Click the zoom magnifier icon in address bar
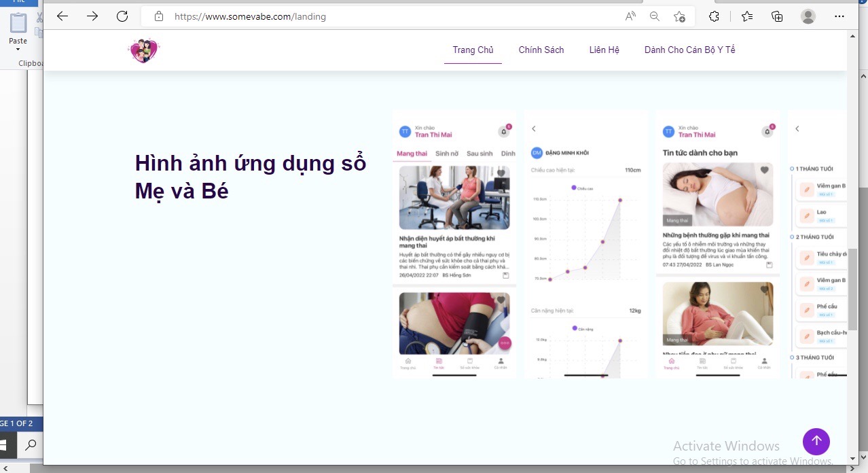The width and height of the screenshot is (868, 473). [x=655, y=16]
